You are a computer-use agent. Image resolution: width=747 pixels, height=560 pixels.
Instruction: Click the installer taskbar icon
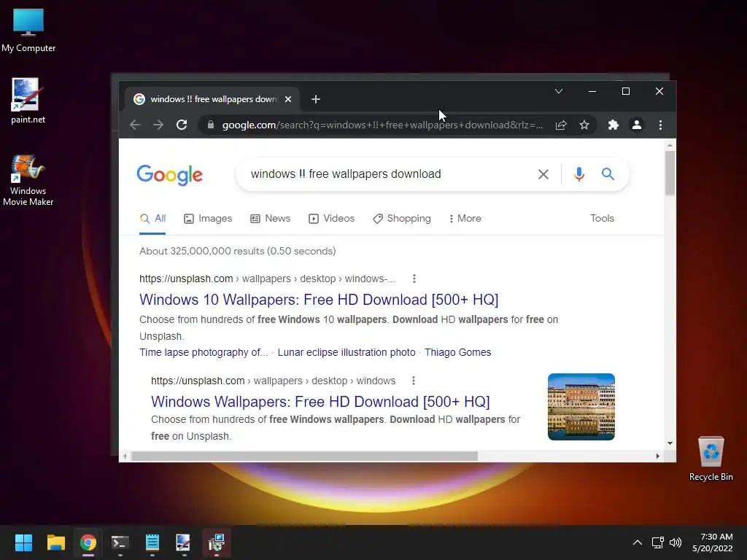216,542
